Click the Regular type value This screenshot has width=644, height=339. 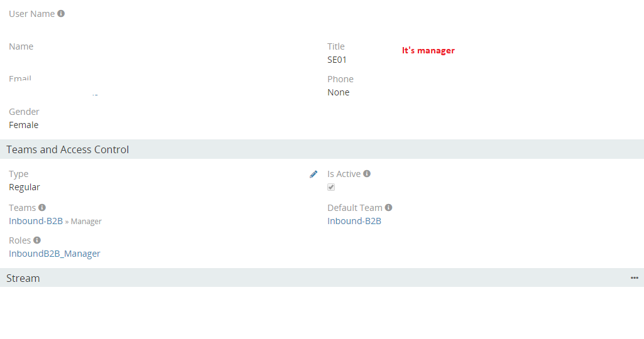point(25,187)
